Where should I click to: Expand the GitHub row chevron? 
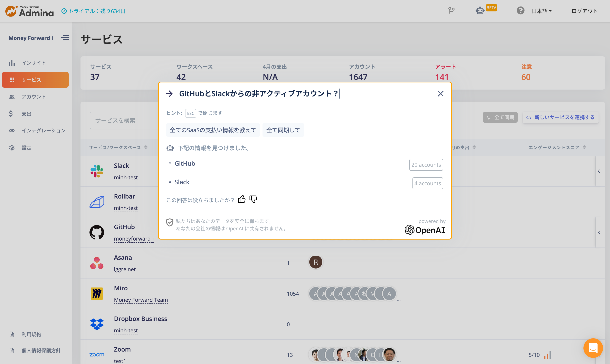point(599,232)
